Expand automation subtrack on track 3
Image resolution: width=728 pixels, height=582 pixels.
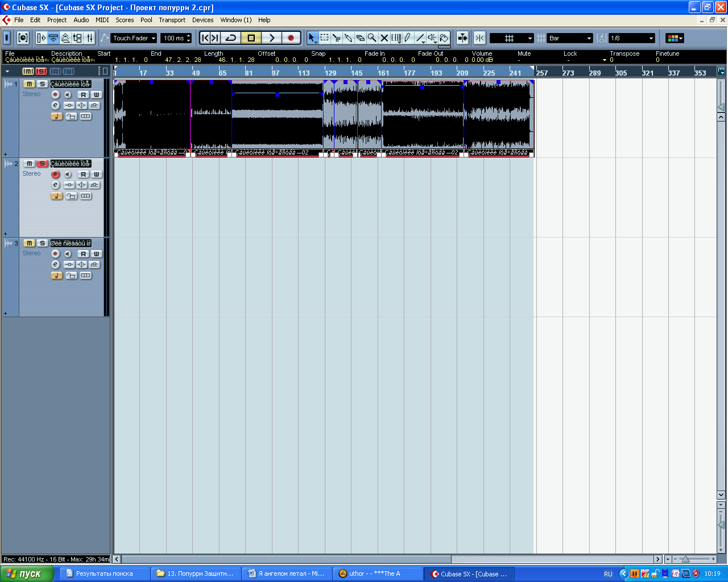(x=6, y=313)
